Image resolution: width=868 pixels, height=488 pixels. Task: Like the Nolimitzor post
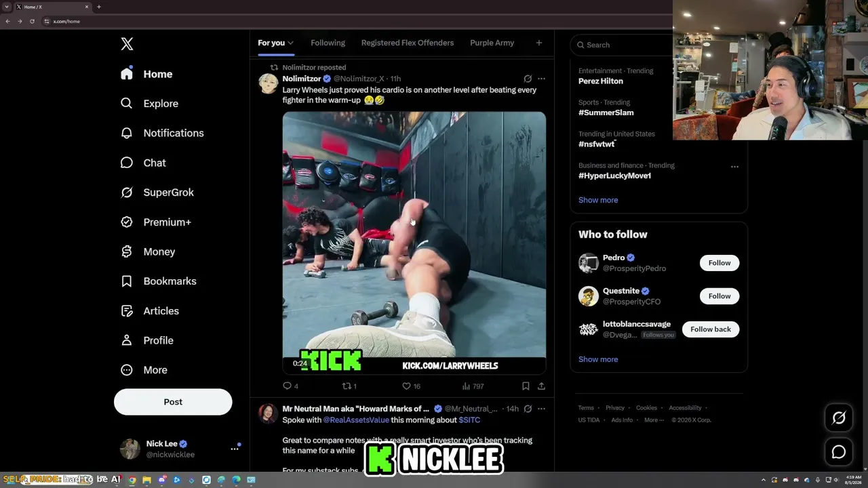click(411, 386)
